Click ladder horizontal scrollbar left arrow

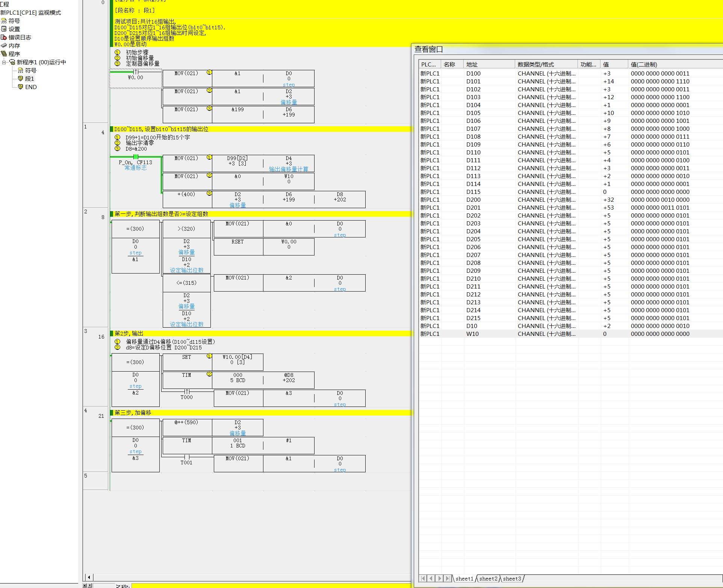click(89, 577)
